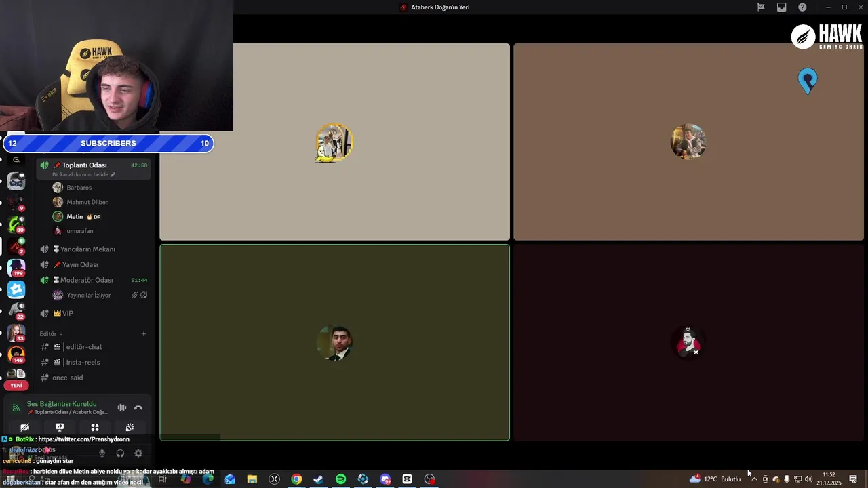Image resolution: width=868 pixels, height=488 pixels.
Task: Toggle headphone deafen in user panel
Action: [x=120, y=453]
